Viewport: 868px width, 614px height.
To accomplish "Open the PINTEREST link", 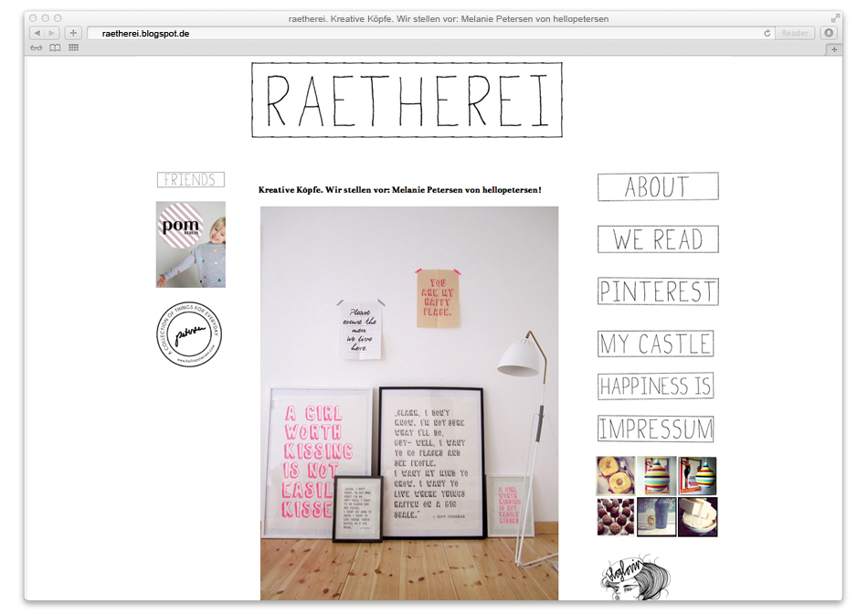I will (x=658, y=291).
